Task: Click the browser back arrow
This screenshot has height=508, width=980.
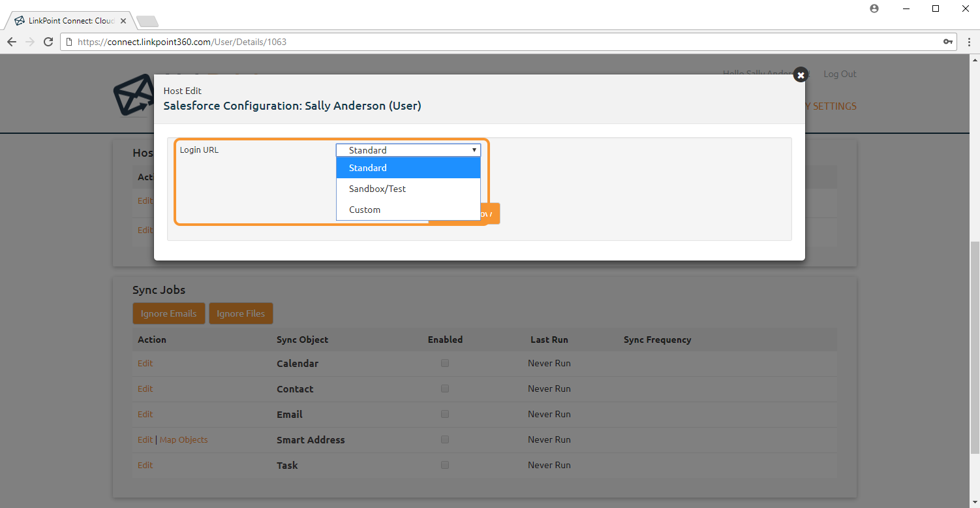Action: [x=12, y=42]
